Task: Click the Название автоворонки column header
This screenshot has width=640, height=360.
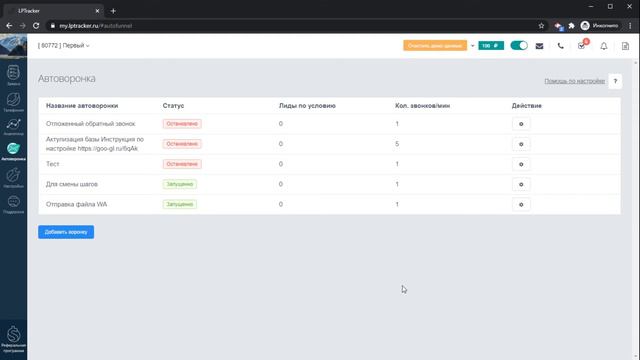Action: 82,106
